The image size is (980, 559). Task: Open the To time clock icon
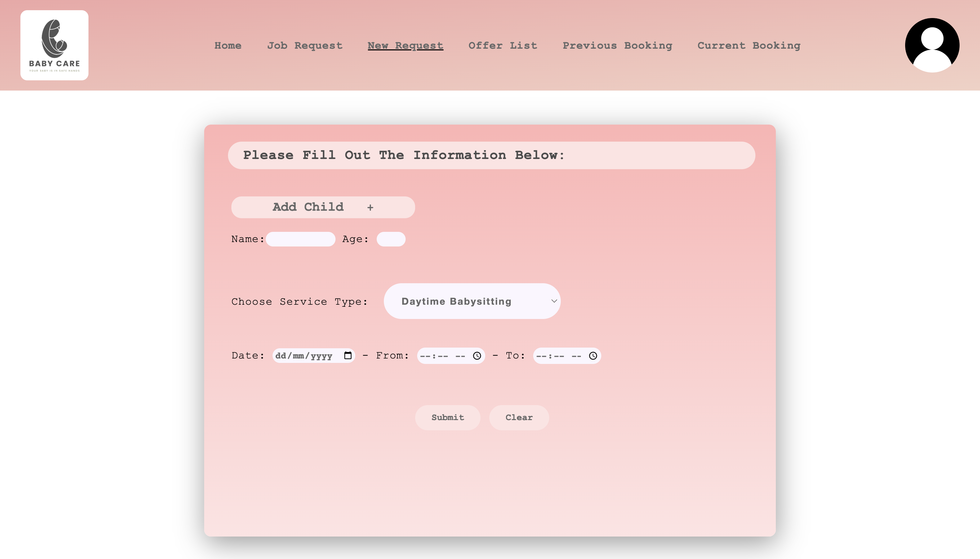pos(593,356)
